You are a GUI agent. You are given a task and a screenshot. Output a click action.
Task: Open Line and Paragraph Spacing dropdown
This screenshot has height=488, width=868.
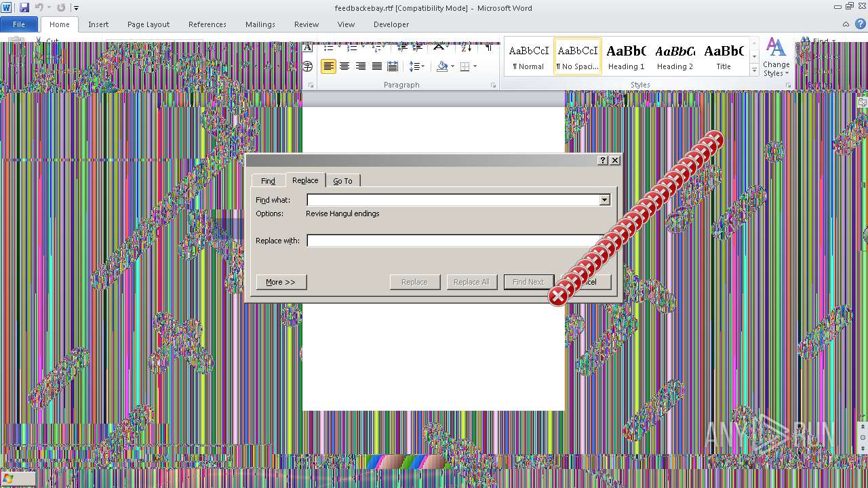[416, 66]
